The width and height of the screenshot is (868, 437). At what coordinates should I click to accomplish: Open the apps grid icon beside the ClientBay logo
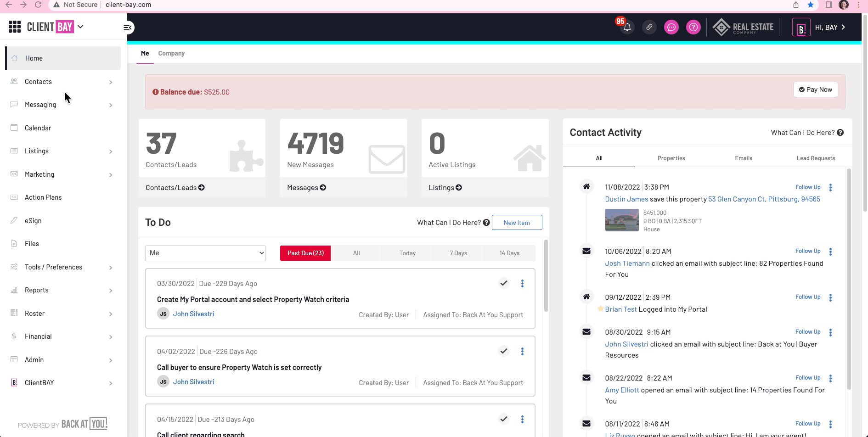click(x=15, y=27)
